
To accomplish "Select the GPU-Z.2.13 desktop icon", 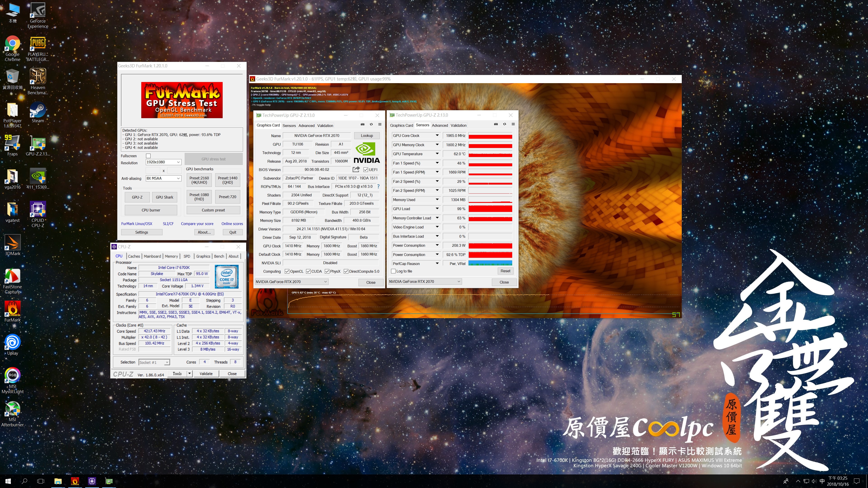I will 38,145.
